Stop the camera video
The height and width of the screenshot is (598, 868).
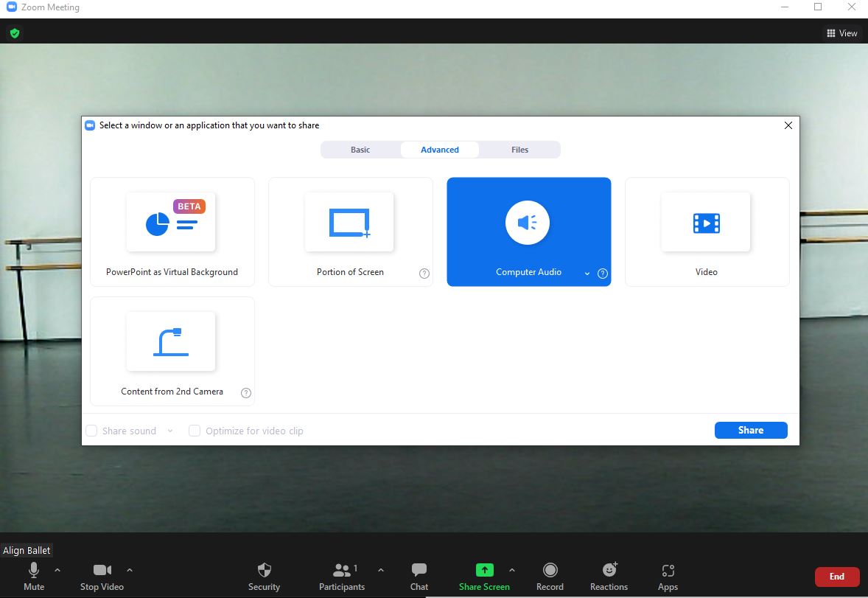102,577
